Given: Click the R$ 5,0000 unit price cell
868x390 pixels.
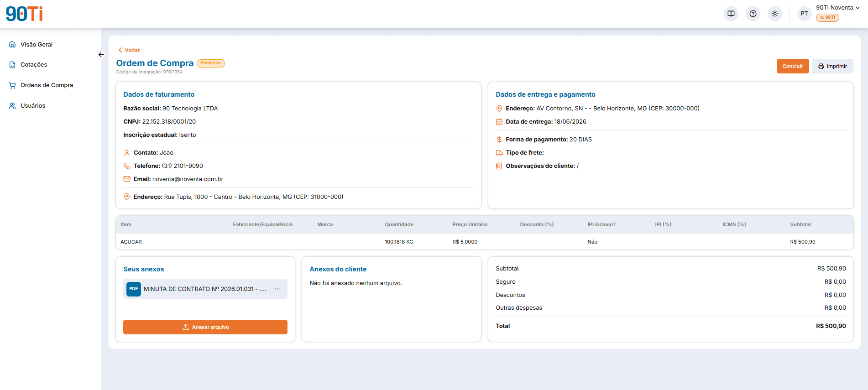Looking at the screenshot, I should (465, 242).
